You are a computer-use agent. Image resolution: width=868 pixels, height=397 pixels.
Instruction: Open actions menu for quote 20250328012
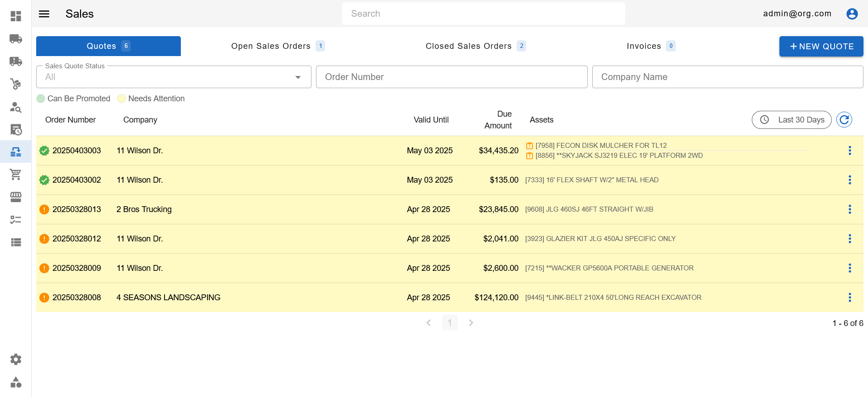(x=850, y=239)
